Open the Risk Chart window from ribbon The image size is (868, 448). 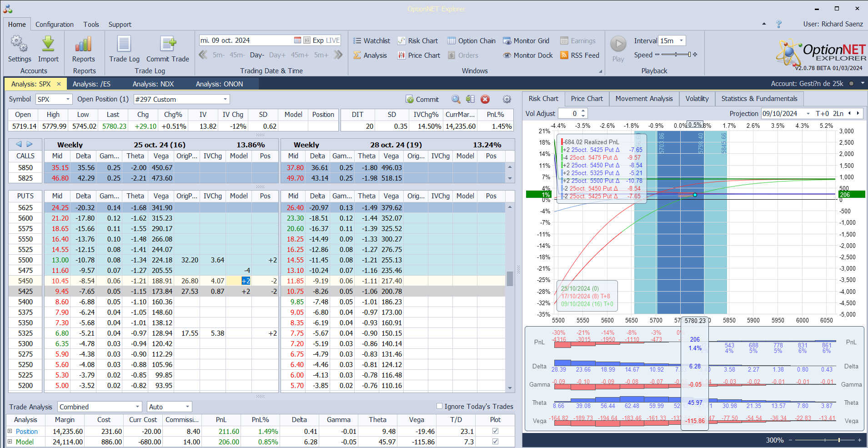click(x=418, y=40)
